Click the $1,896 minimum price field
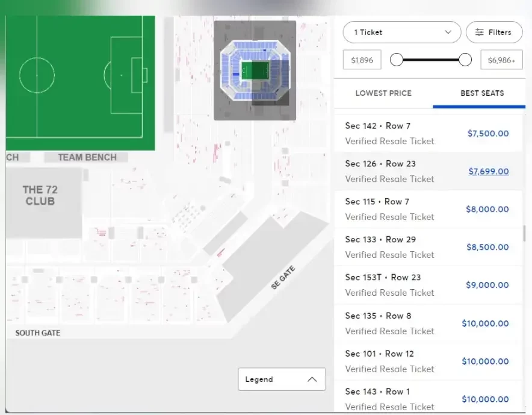The image size is (532, 415). pos(362,60)
